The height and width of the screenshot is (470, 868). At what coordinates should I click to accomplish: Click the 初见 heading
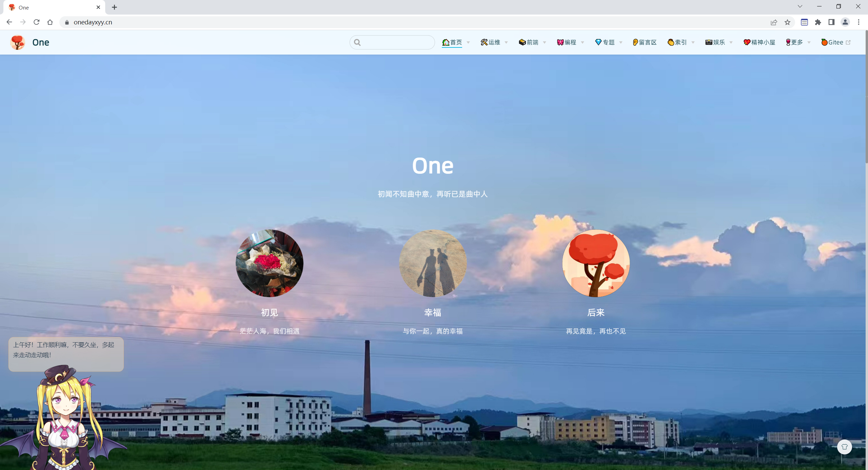point(269,312)
